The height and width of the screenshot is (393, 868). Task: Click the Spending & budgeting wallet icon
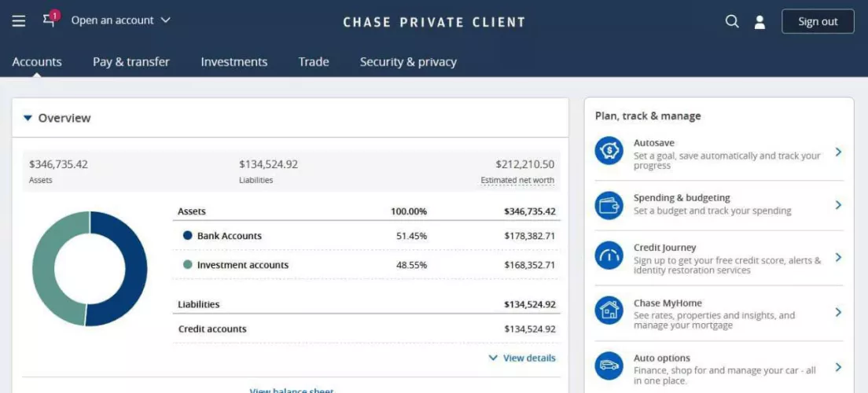[x=609, y=205]
